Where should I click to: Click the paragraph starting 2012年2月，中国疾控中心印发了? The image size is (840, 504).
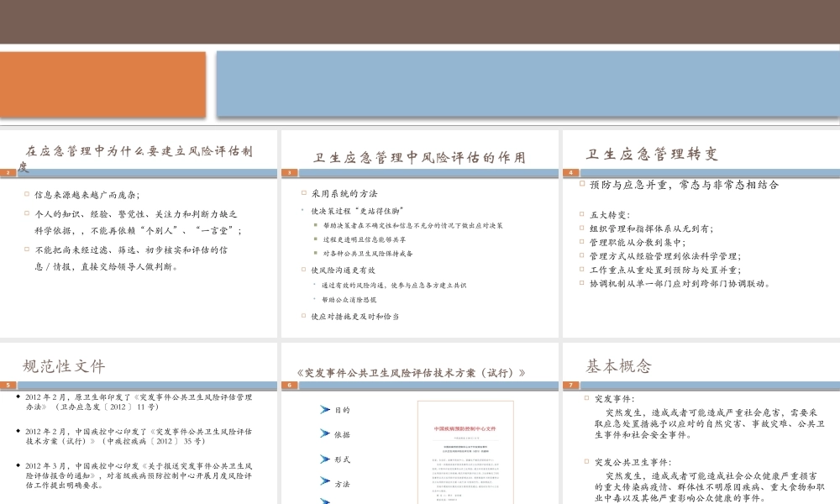point(139,437)
